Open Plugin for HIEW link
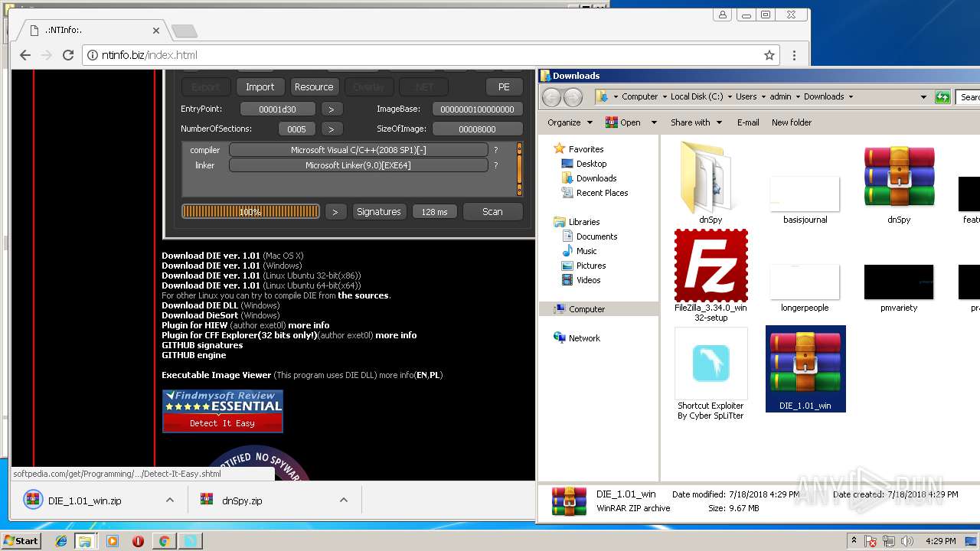This screenshot has width=980, height=551. (194, 325)
